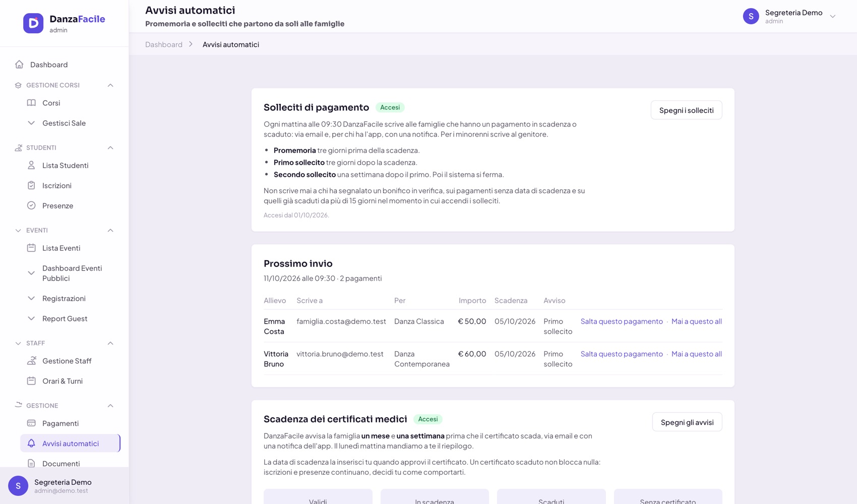Click Mai a questo all for Vittoria Bruno
The image size is (857, 504).
coord(697,354)
